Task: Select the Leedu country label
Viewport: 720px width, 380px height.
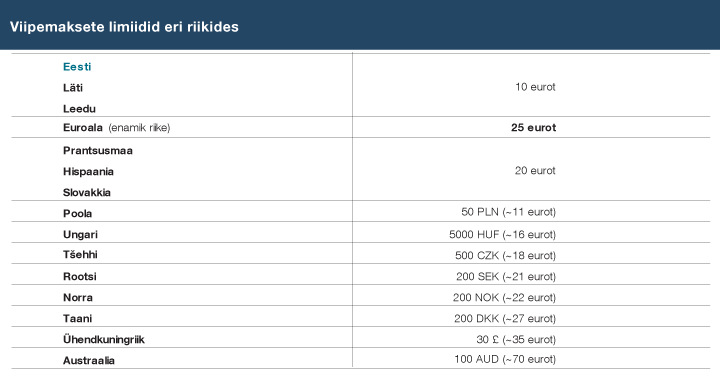Action: (79, 109)
